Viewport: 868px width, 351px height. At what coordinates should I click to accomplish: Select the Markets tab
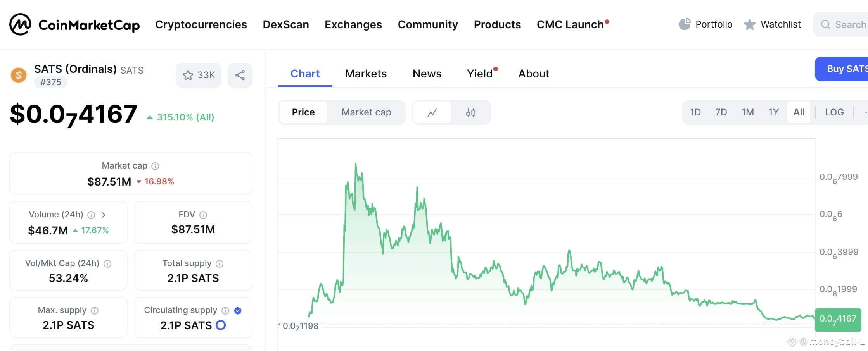click(366, 74)
